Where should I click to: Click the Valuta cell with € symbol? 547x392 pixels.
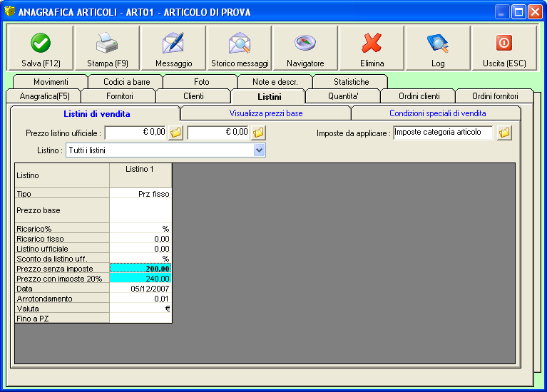click(140, 309)
